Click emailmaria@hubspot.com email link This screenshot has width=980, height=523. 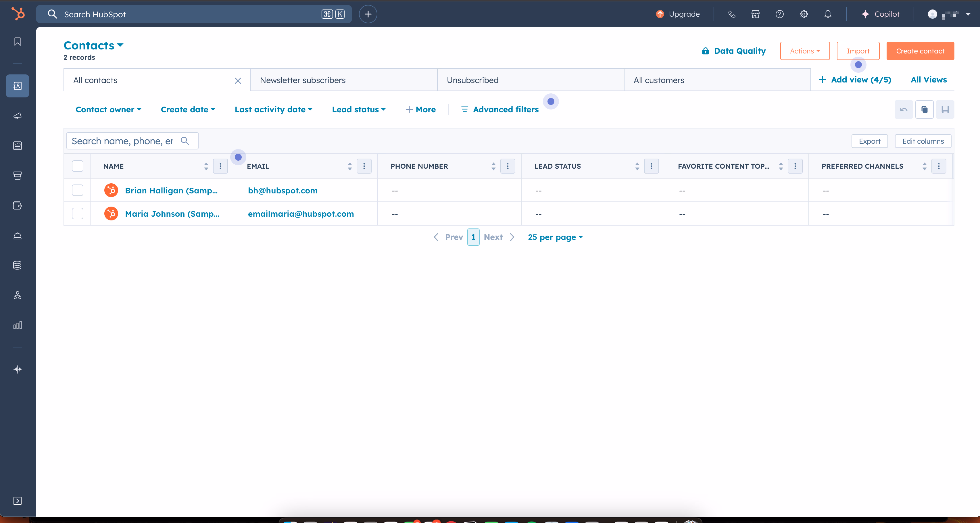[301, 214]
